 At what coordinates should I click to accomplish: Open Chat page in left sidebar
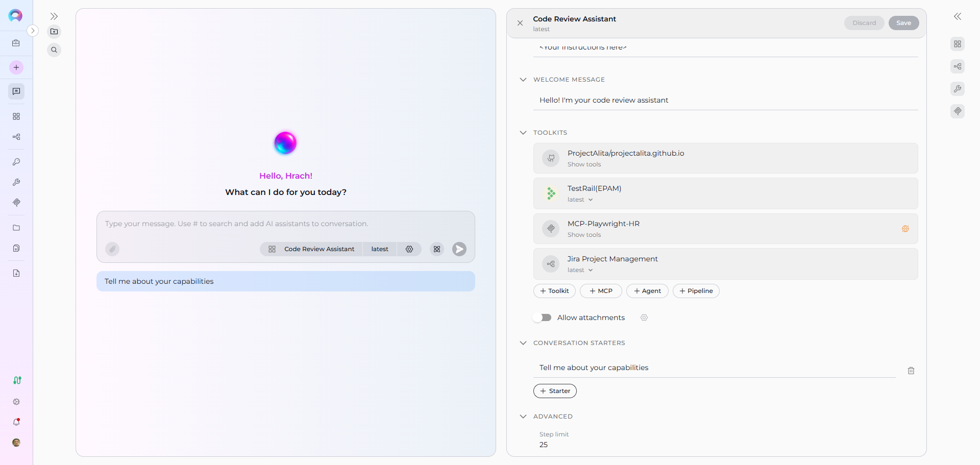[16, 91]
